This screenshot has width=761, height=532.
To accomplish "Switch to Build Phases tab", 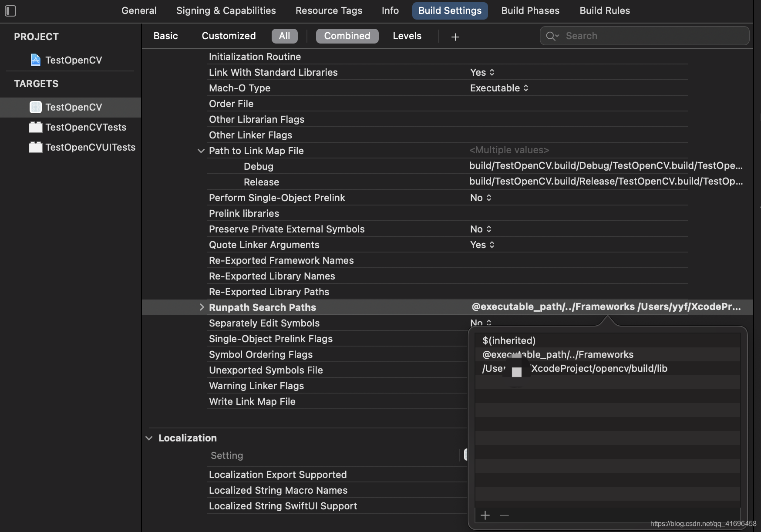I will click(x=530, y=10).
